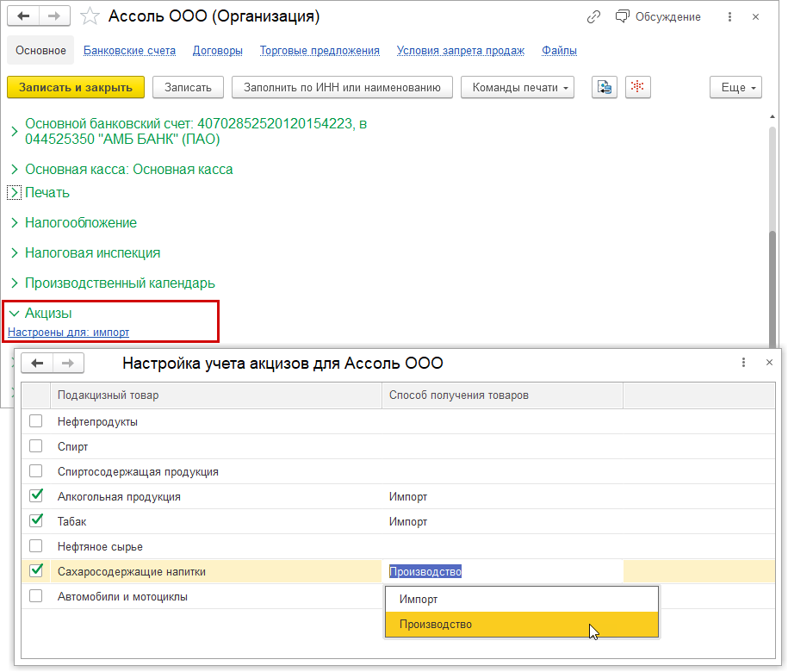Choose Импорт from the dropdown list

coord(419,600)
